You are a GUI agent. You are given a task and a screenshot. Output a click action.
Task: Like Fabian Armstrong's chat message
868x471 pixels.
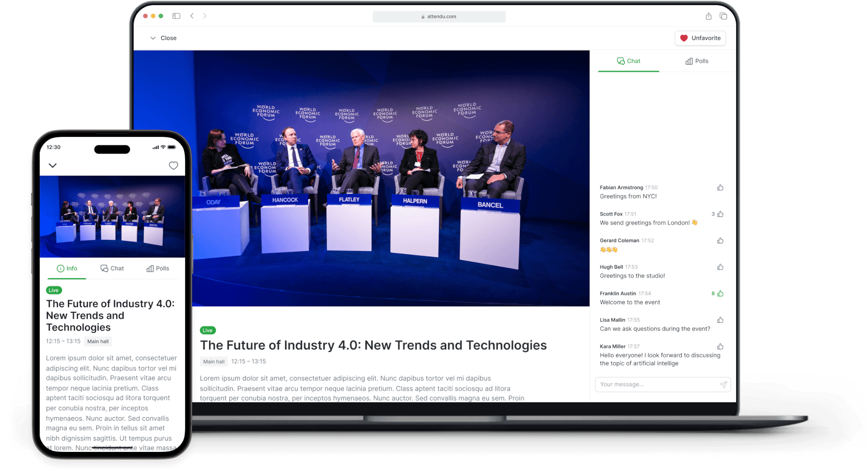click(720, 188)
